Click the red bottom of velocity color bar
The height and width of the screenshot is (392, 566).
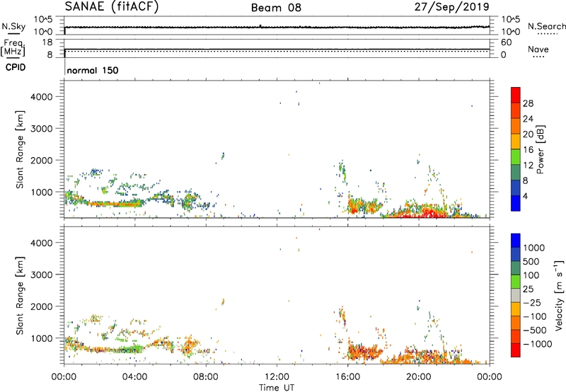(516, 350)
